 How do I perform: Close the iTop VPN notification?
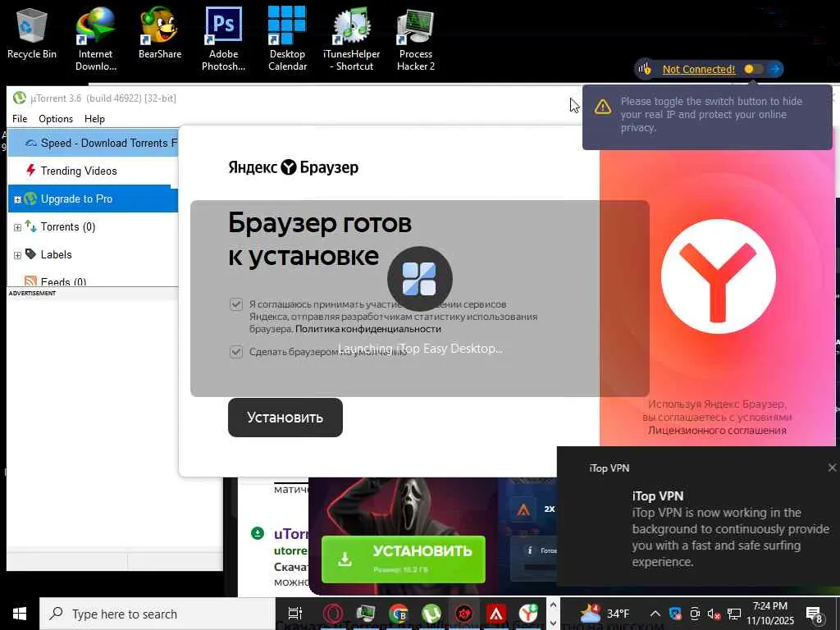pos(832,468)
